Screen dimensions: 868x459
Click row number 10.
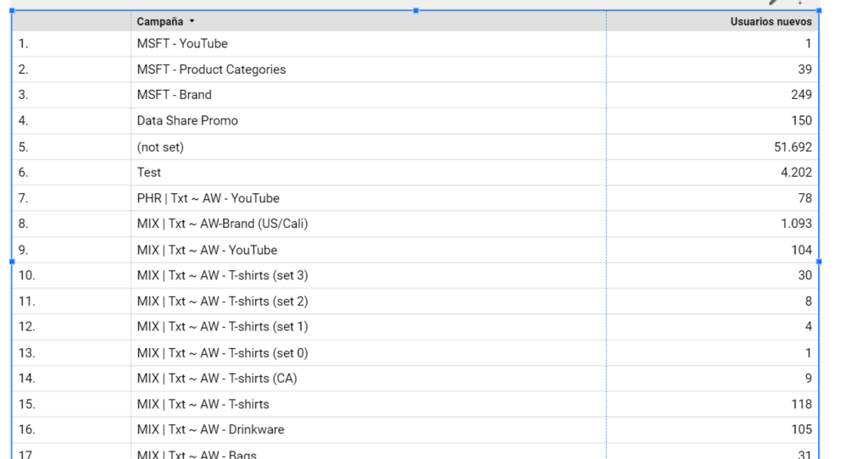coord(26,275)
